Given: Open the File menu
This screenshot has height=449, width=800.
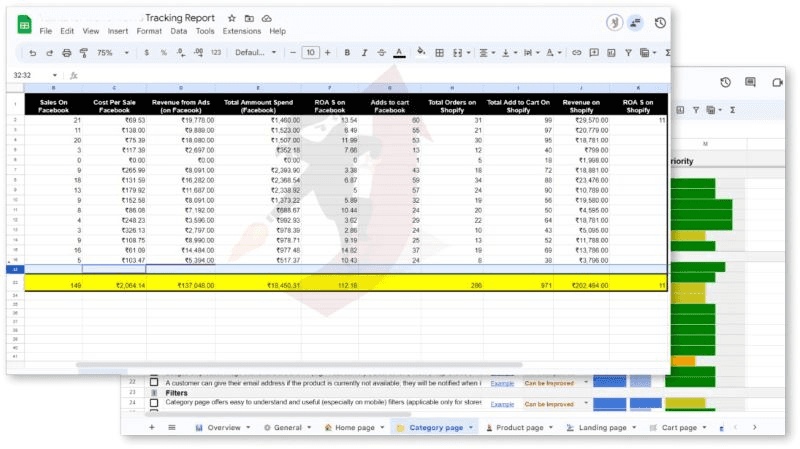Looking at the screenshot, I should pos(45,31).
